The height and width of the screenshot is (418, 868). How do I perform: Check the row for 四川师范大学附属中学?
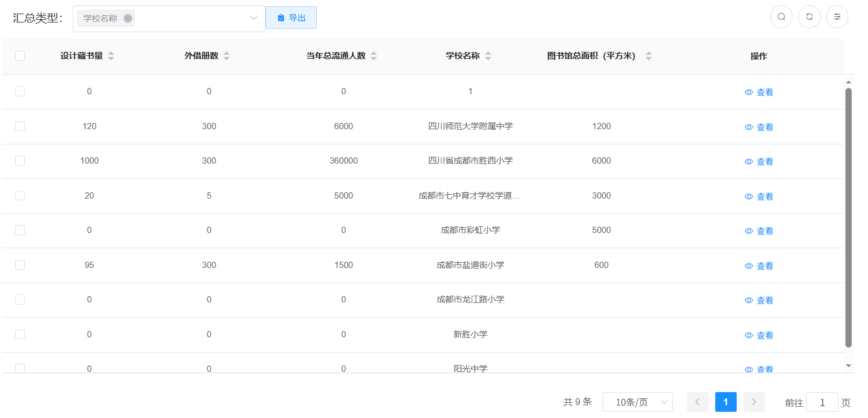(20, 126)
